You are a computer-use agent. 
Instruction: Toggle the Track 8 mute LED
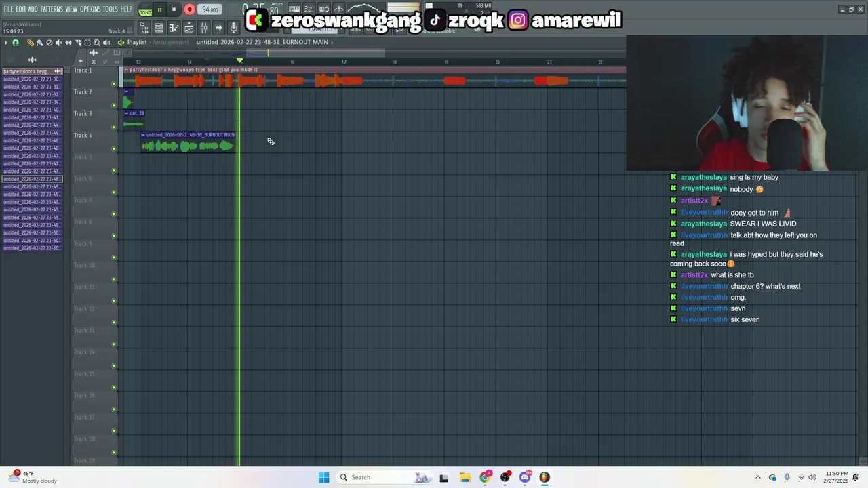point(114,236)
